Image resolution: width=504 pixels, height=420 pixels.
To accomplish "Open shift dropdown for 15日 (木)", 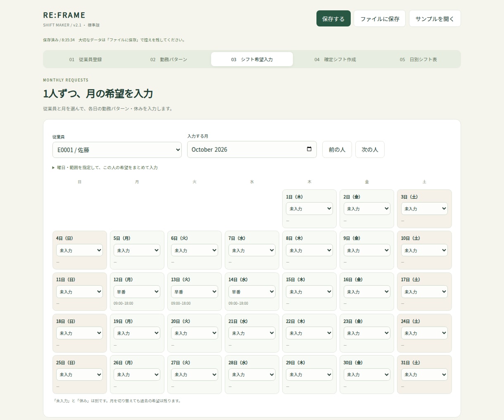I will [x=309, y=292].
